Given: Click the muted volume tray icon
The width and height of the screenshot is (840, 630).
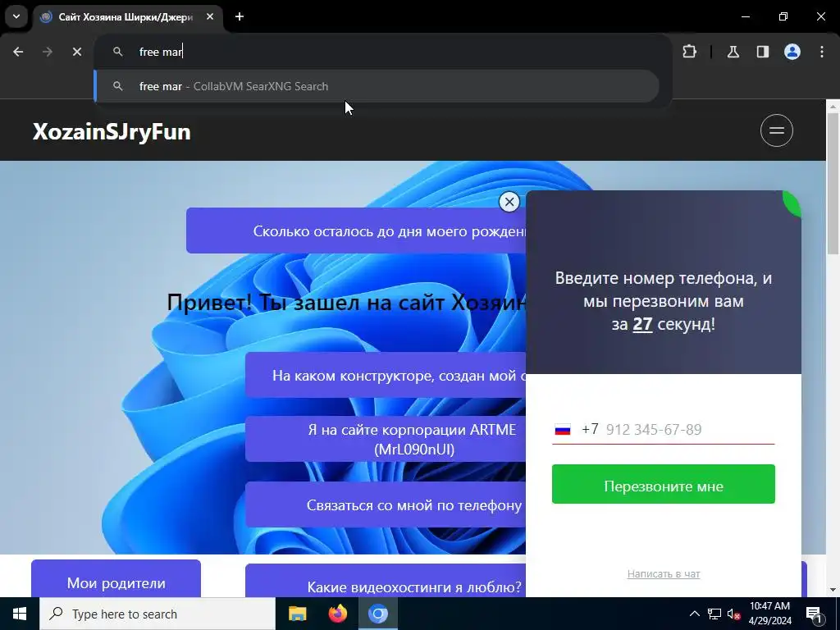Looking at the screenshot, I should [x=734, y=614].
